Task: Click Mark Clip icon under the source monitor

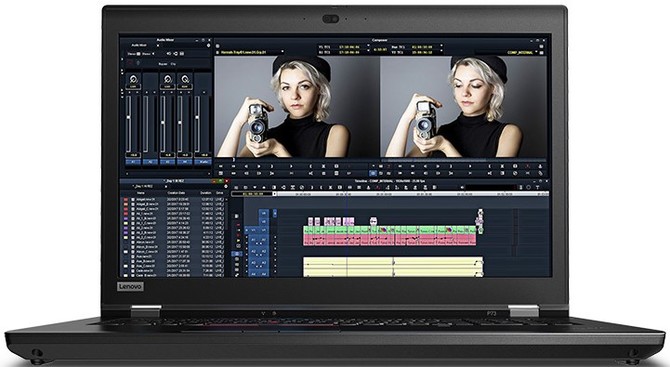Action: [323, 166]
